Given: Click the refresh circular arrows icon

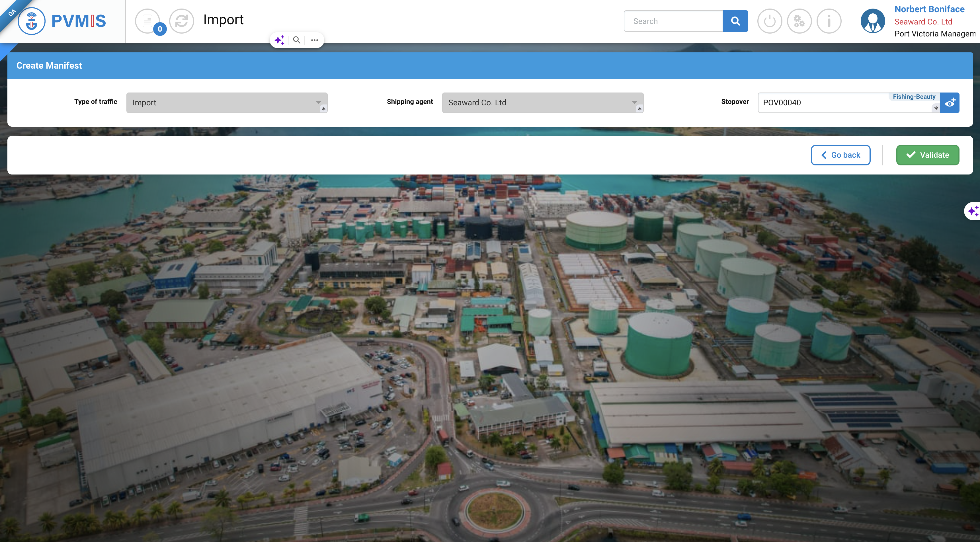Looking at the screenshot, I should pos(181,21).
